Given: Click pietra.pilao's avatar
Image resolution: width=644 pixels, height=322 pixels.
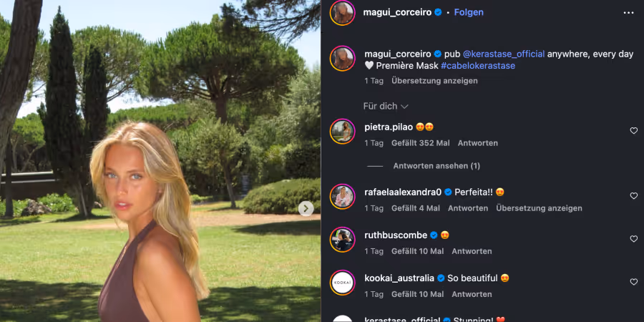Looking at the screenshot, I should pos(343,131).
